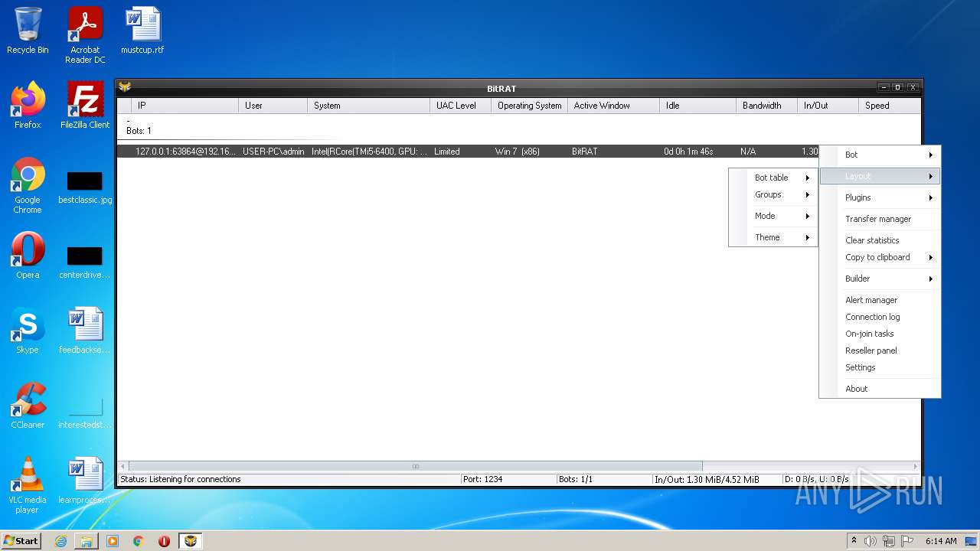980x551 pixels.
Task: Click 'Port: 1234' in status bar
Action: pyautogui.click(x=482, y=479)
